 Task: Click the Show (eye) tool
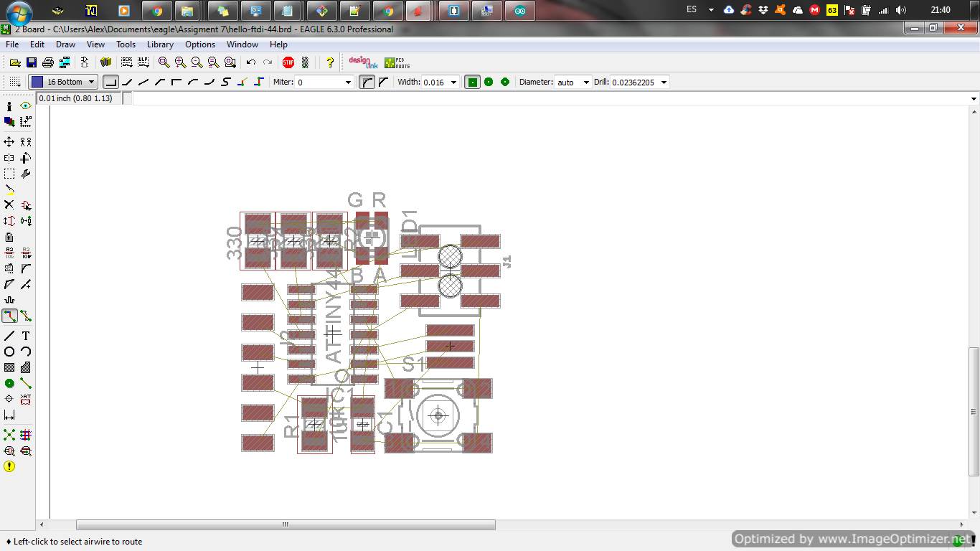pyautogui.click(x=26, y=106)
